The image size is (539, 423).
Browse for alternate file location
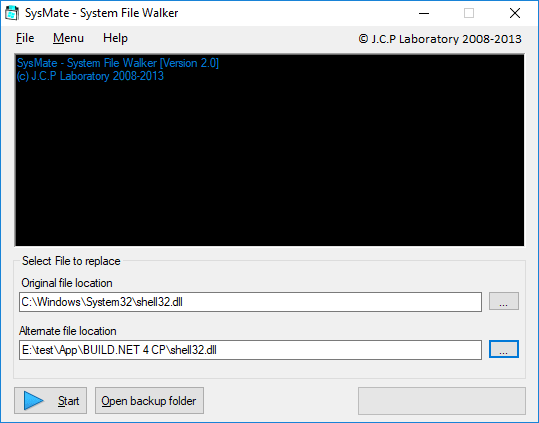pyautogui.click(x=504, y=349)
